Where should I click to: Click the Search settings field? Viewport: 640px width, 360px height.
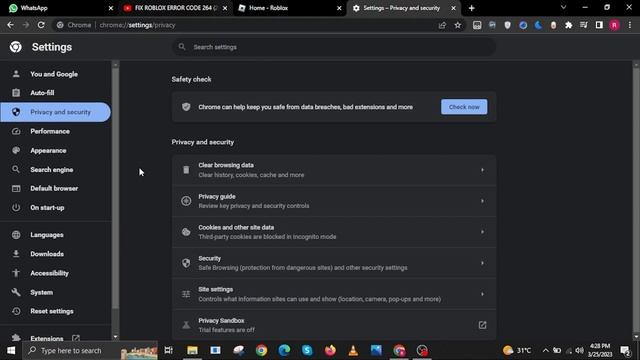point(334,47)
